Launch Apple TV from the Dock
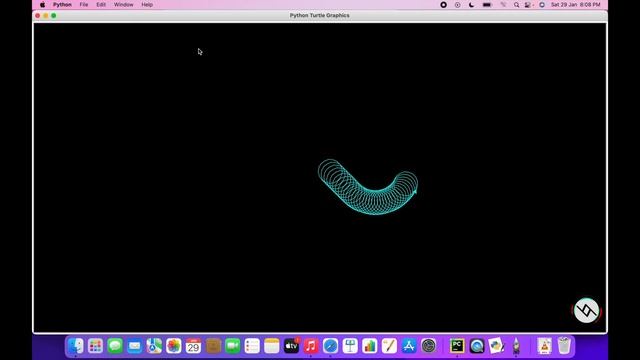The height and width of the screenshot is (360, 640). [291, 346]
